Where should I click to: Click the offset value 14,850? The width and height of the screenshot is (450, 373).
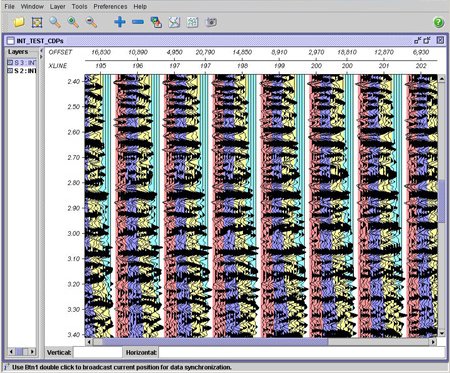(x=242, y=52)
